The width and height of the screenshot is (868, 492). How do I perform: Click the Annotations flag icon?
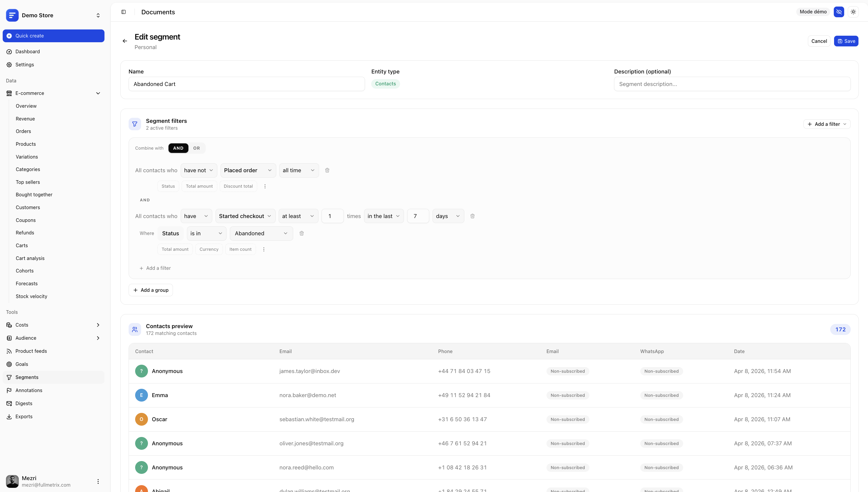tap(9, 390)
